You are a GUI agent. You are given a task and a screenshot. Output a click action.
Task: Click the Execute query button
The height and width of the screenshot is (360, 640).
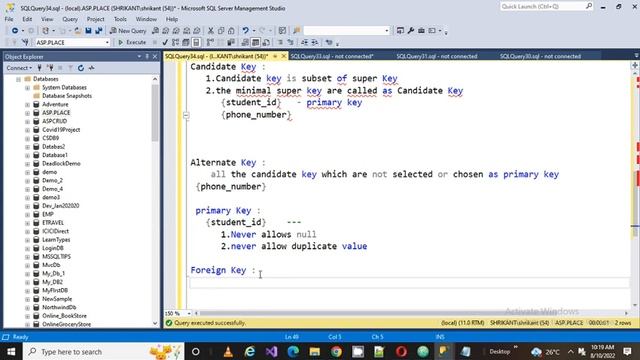(132, 42)
